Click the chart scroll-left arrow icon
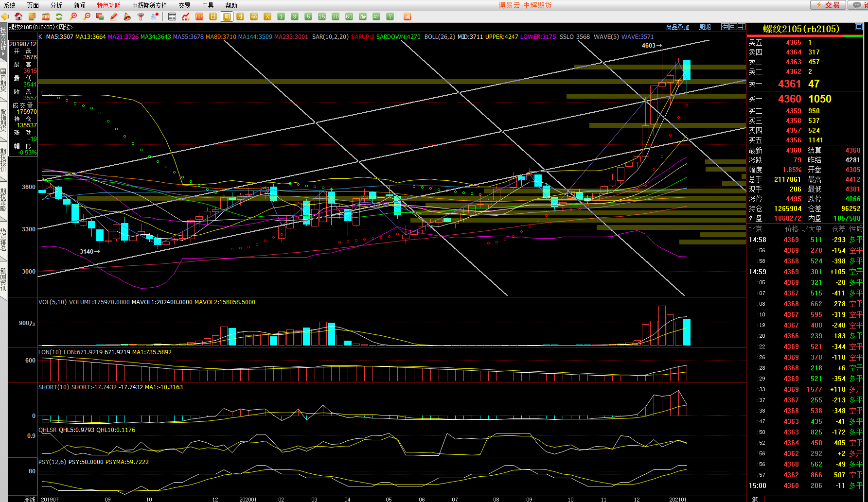This screenshot has width=868, height=502. tap(725, 27)
